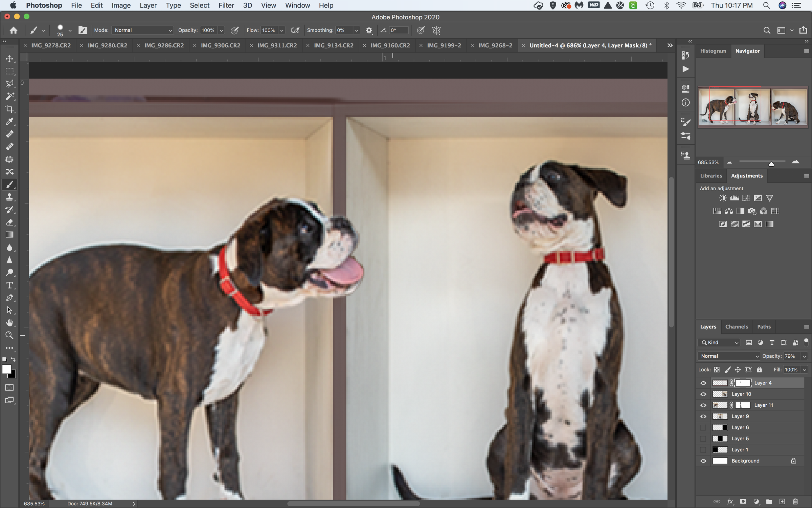Screen dimensions: 812x508
Task: Open the Filter menu
Action: point(226,5)
